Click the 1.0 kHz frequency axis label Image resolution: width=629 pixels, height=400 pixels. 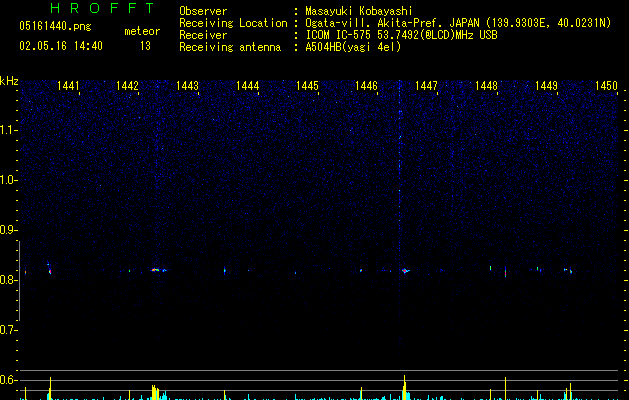pos(8,180)
